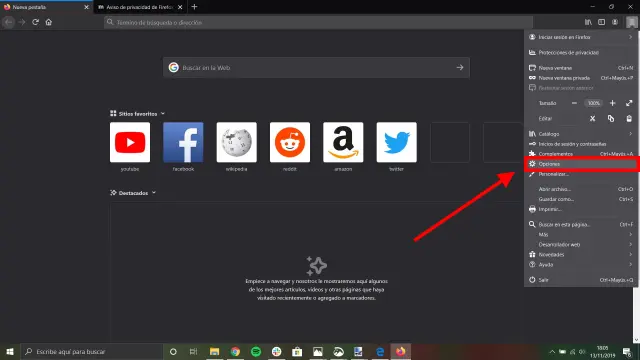Screen dimensions: 640x360
Task: Click Salir to quit Firefox
Action: point(581,280)
